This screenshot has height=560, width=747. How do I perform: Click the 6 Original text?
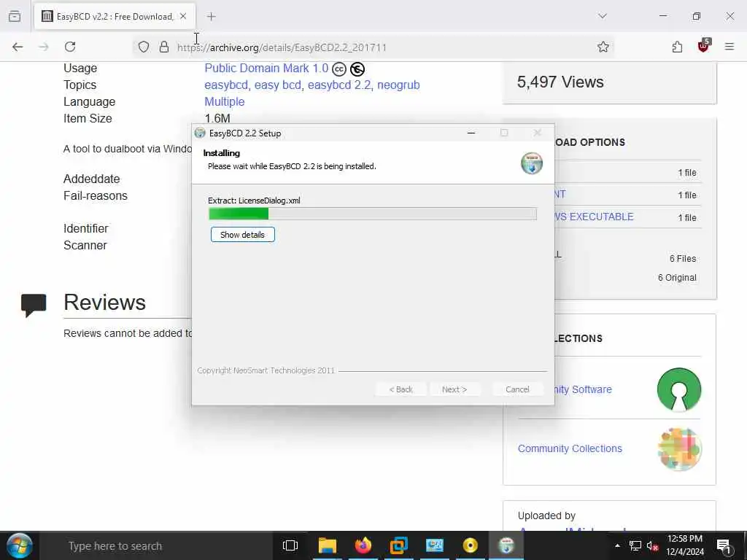pyautogui.click(x=677, y=278)
